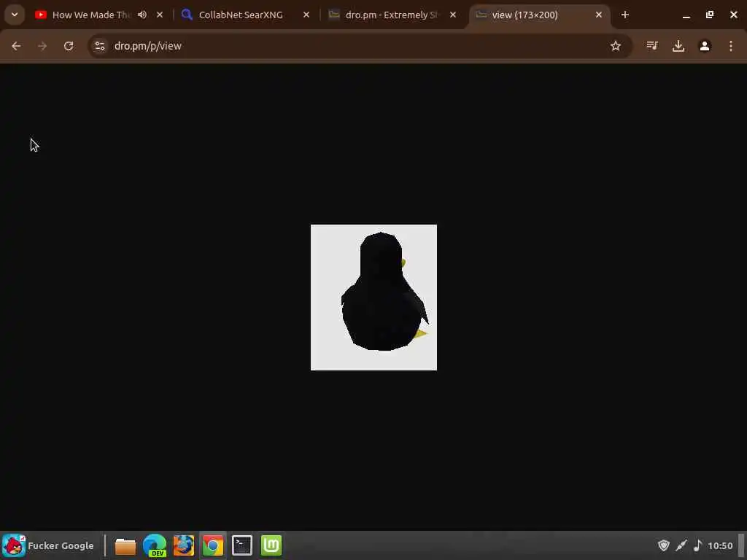Open the Linux Mint icon in taskbar

point(271,545)
